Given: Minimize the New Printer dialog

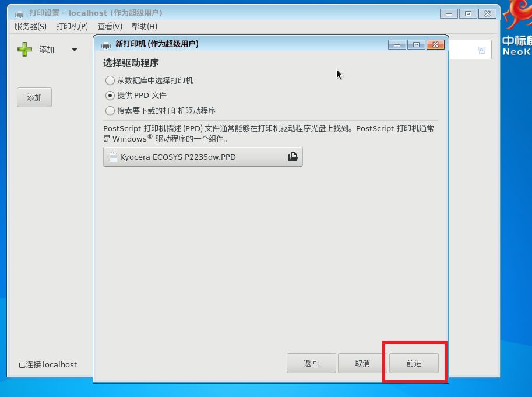Looking at the screenshot, I should pyautogui.click(x=397, y=44).
